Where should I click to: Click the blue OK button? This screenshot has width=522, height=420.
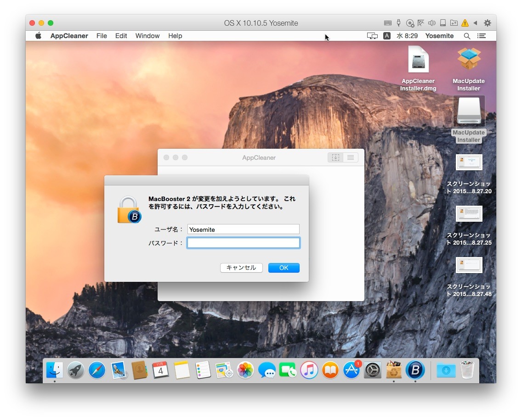284,268
